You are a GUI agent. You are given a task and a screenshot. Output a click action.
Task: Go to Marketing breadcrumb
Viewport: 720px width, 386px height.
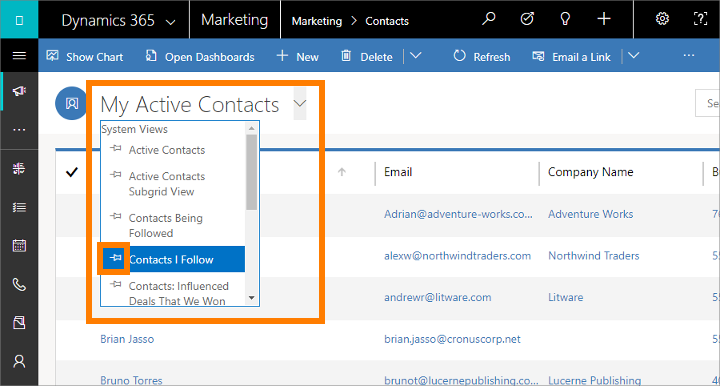pos(317,21)
